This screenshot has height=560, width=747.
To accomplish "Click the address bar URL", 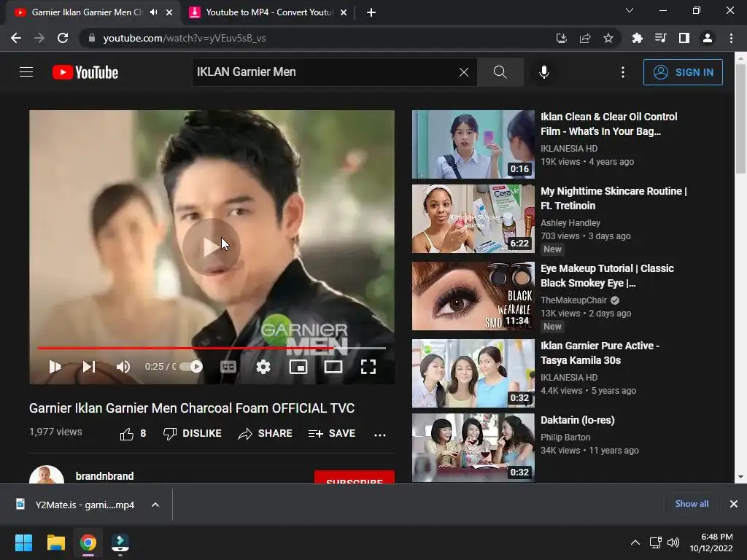I will (185, 38).
